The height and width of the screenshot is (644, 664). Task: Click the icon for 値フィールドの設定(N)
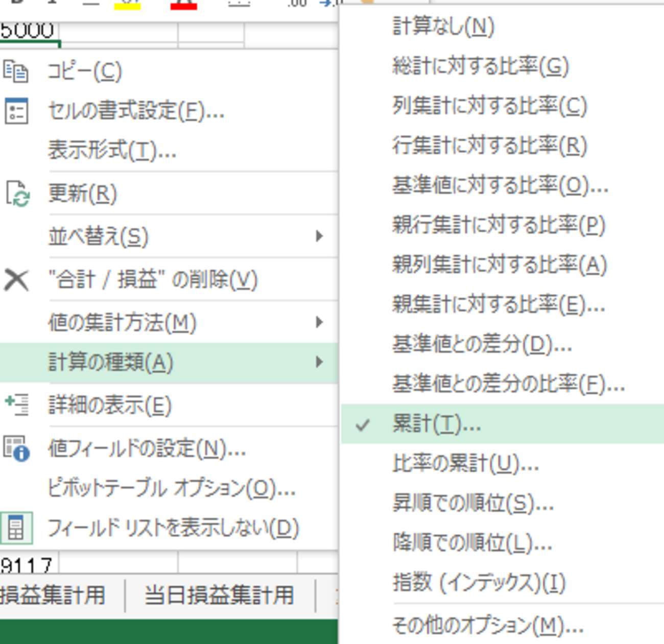(16, 448)
